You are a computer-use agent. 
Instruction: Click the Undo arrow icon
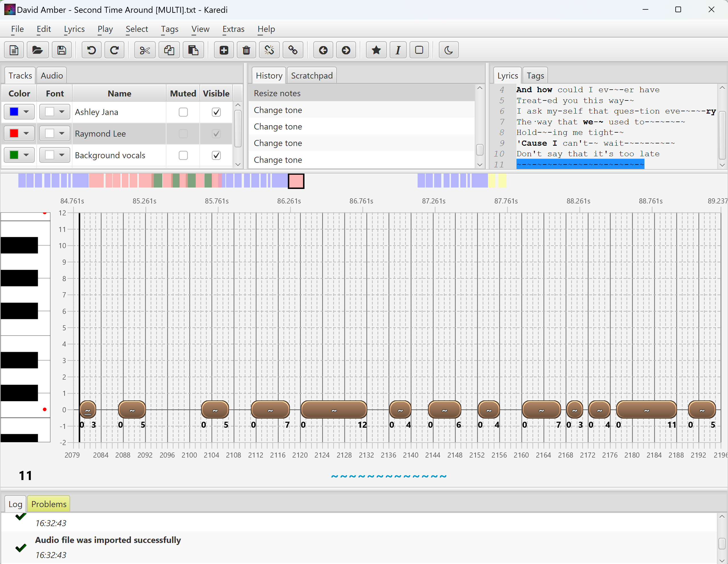[x=91, y=50]
